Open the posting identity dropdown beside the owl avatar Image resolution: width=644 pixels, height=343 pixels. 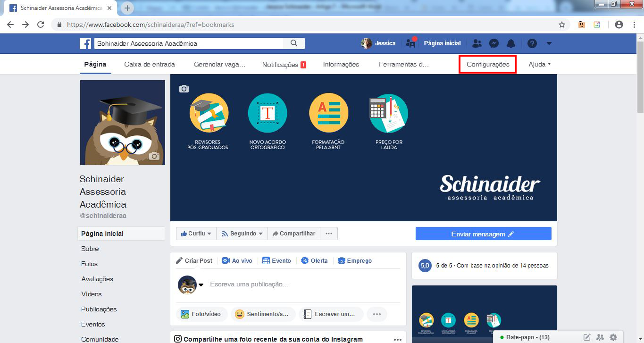pyautogui.click(x=201, y=284)
